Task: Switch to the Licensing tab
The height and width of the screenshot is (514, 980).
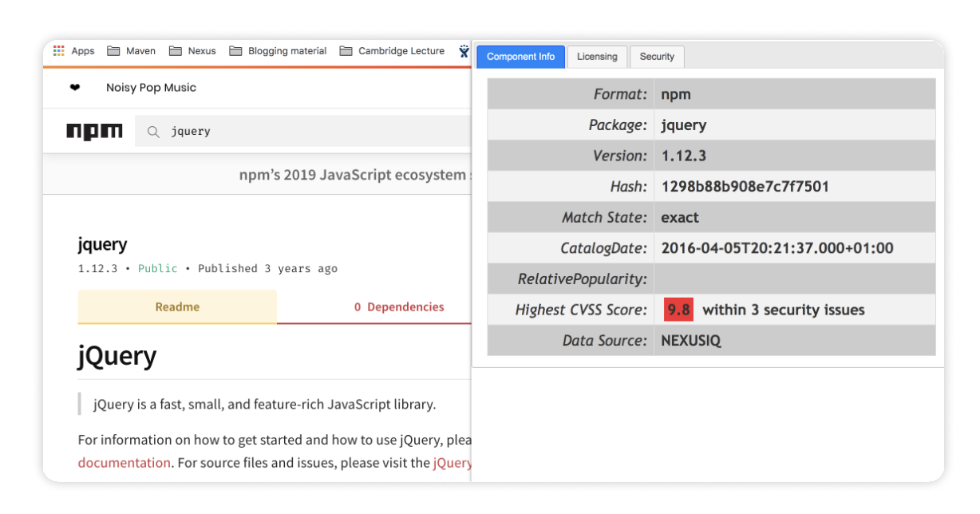Action: (x=597, y=57)
